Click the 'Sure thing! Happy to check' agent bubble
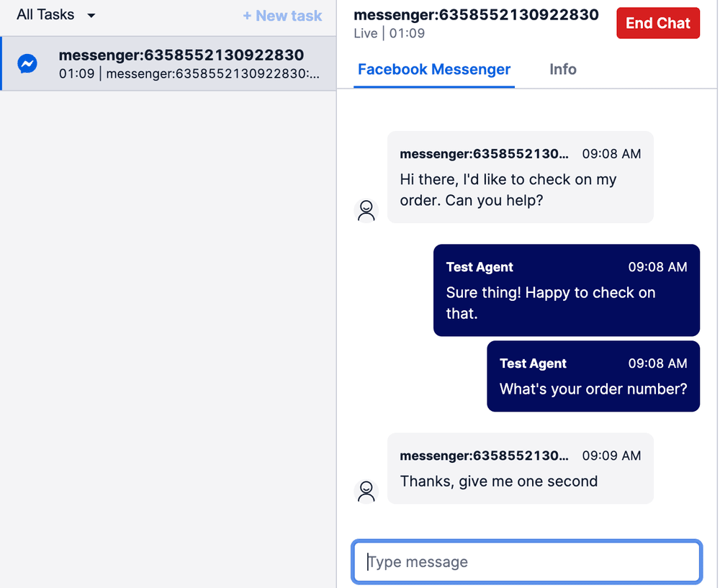Image resolution: width=720 pixels, height=588 pixels. 567,290
